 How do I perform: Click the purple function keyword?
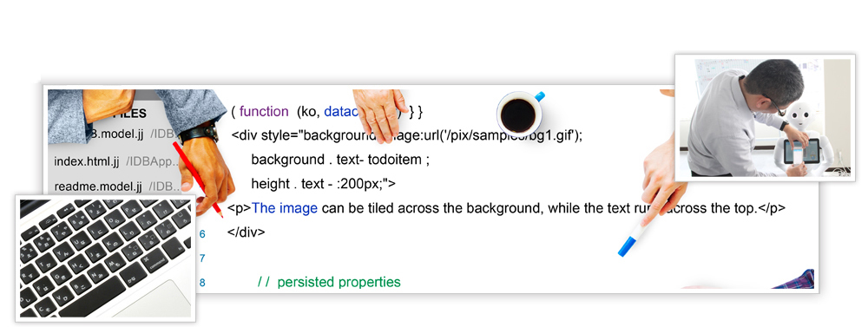(264, 112)
